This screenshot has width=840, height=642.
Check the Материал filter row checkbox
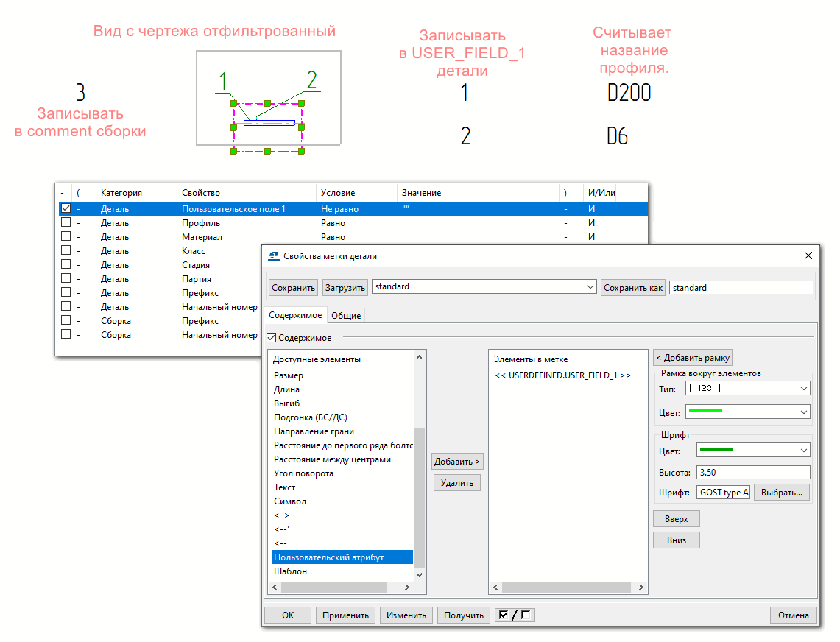coord(66,236)
